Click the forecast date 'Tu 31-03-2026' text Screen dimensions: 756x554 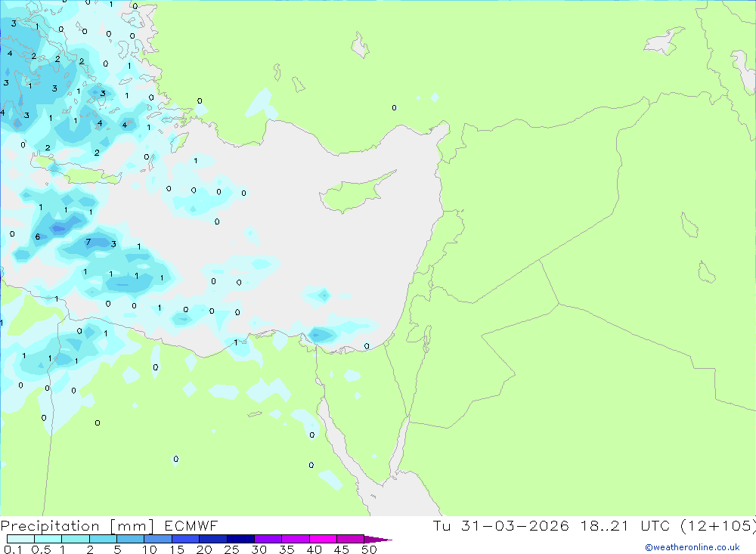coord(501,525)
